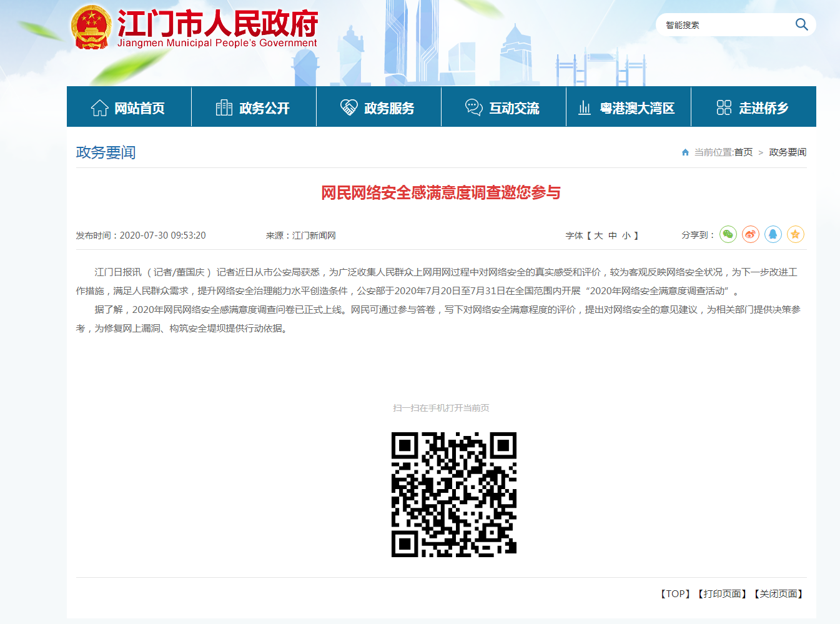Set font size to 大

point(598,235)
